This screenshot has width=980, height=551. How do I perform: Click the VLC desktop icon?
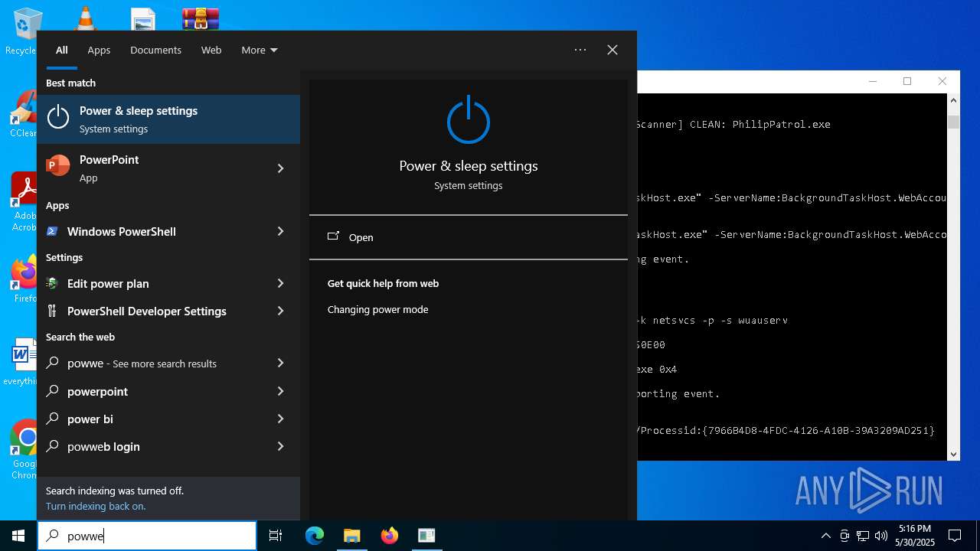coord(84,18)
